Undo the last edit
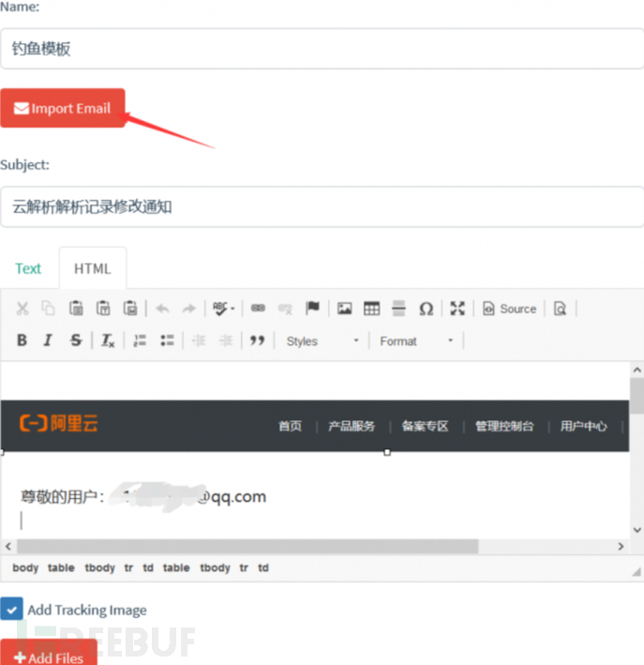This screenshot has height=665, width=644. point(162,309)
